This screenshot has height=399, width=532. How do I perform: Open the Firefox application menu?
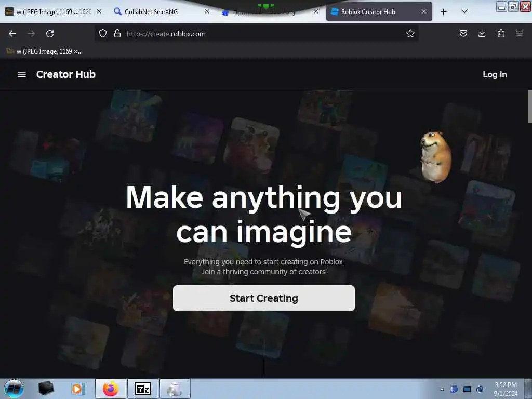tap(520, 33)
